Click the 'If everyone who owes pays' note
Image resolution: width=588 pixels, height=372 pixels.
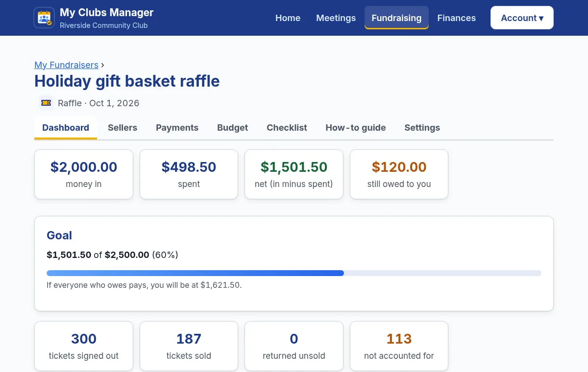tap(144, 285)
